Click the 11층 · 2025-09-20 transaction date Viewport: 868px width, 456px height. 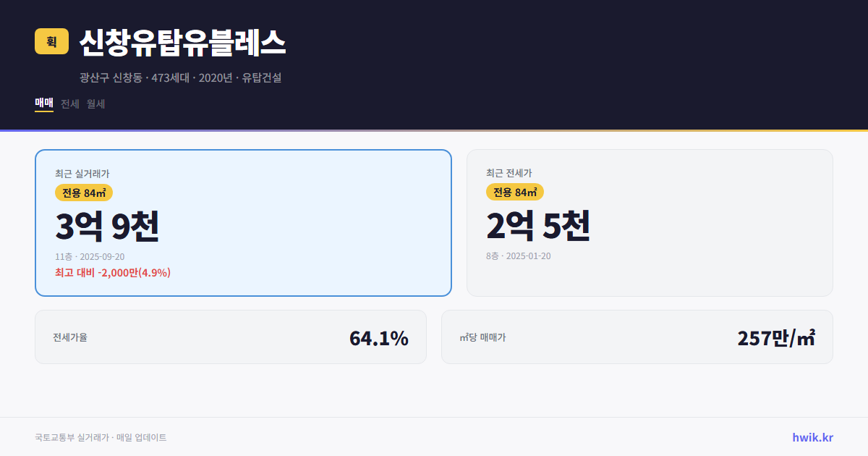89,256
